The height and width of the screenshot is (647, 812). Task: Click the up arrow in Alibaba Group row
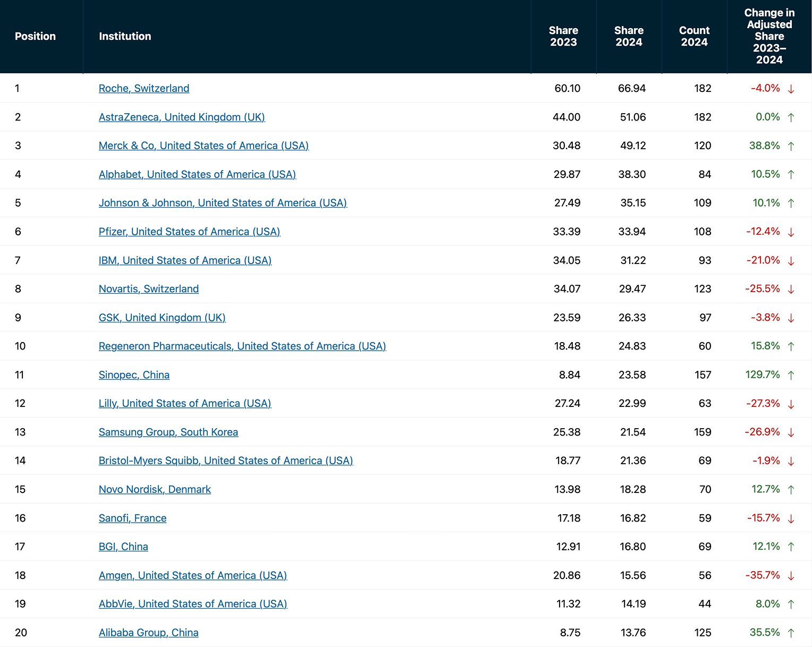pyautogui.click(x=791, y=633)
